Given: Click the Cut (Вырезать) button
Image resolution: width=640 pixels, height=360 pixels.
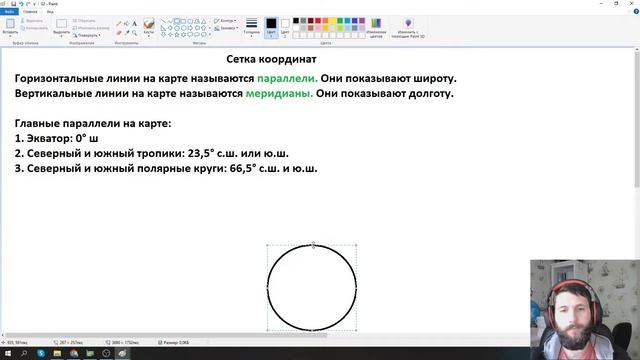Looking at the screenshot, I should coord(32,20).
